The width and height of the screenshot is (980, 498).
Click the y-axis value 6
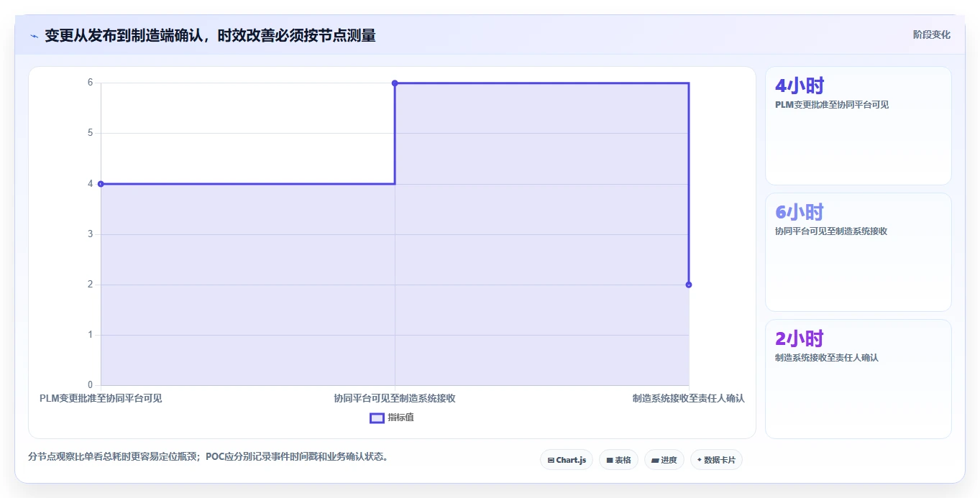[x=91, y=83]
